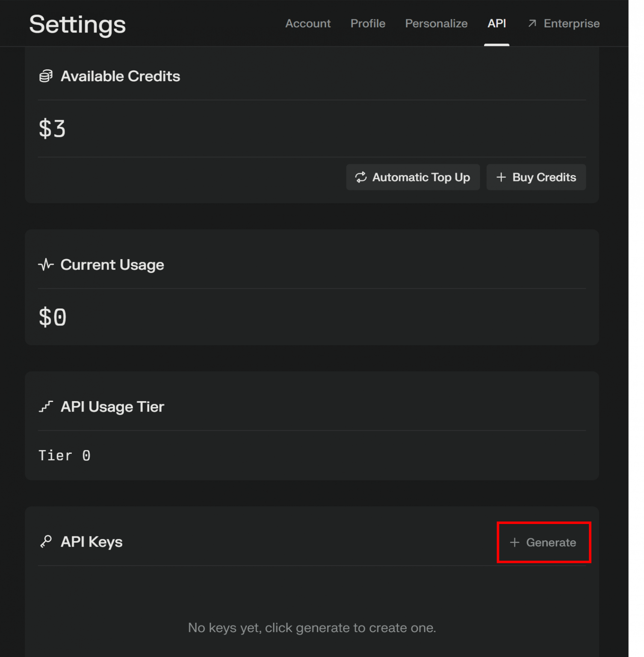This screenshot has width=644, height=657.
Task: Select the API tab
Action: 496,24
